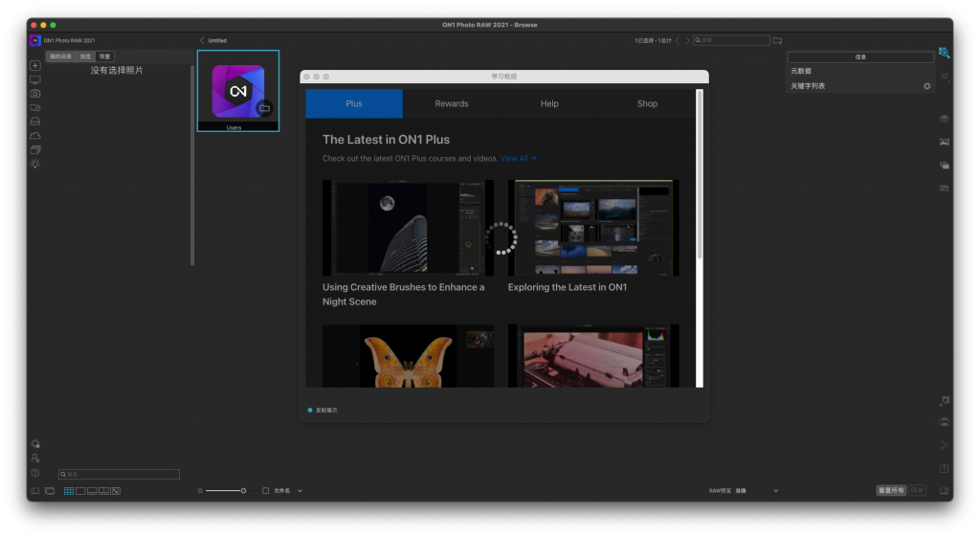The width and height of the screenshot is (980, 537).
Task: Open keyword list gear settings
Action: tap(926, 86)
